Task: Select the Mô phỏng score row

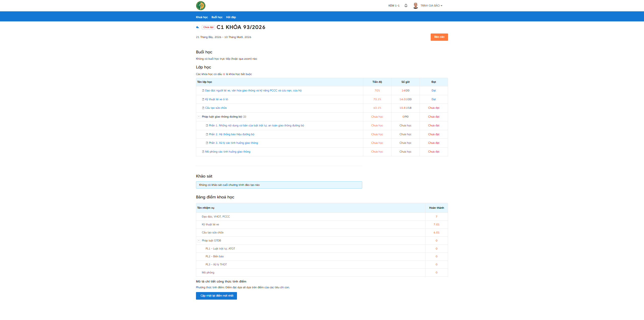Action: pos(322,273)
